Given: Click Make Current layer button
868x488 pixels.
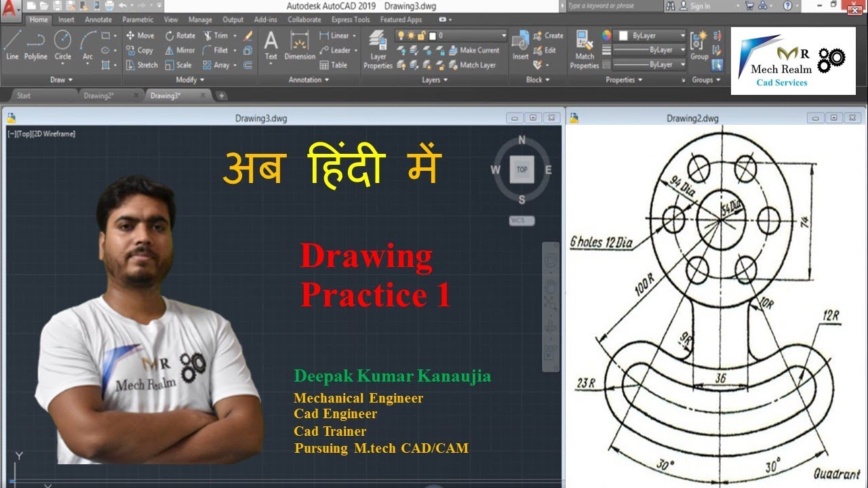Looking at the screenshot, I should point(474,50).
